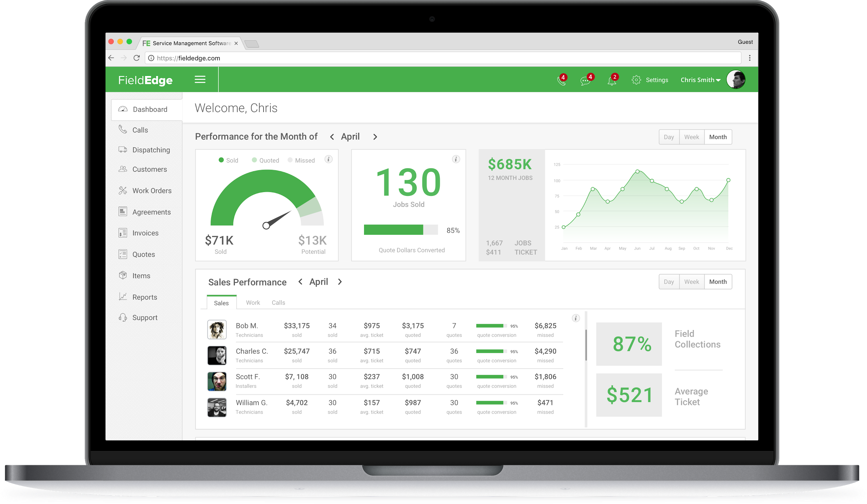The image size is (867, 504).
Task: Select Day view for Sales Performance
Action: [669, 282]
